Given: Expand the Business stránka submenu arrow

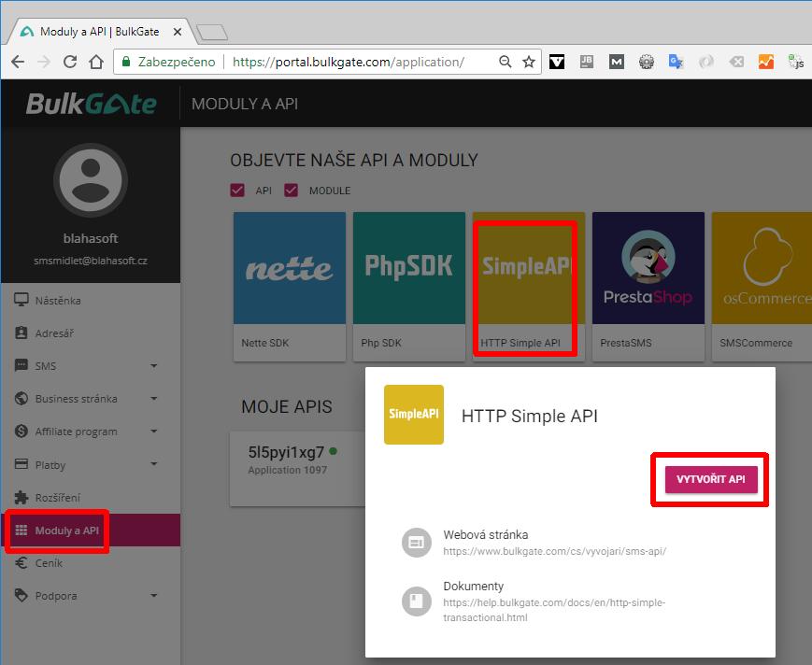Looking at the screenshot, I should click(154, 399).
